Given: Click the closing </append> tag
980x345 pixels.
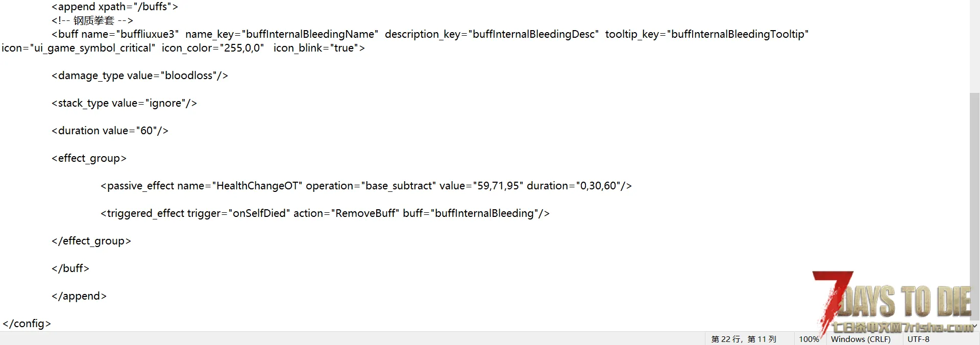Looking at the screenshot, I should click(79, 296).
